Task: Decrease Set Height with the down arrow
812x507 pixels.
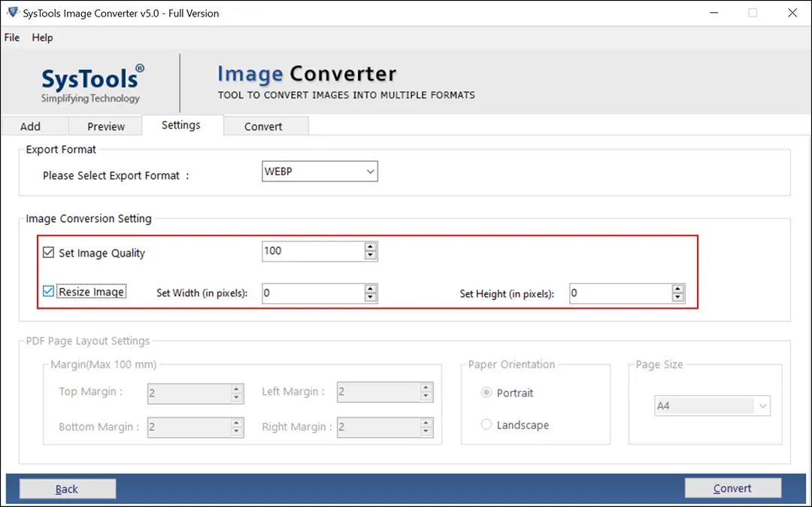Action: click(x=678, y=298)
